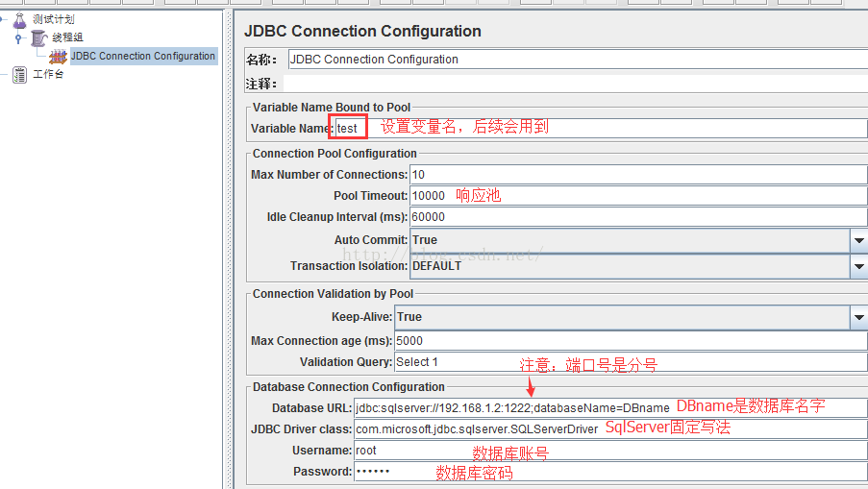
Task: Click the thread group spool icon
Action: (38, 38)
